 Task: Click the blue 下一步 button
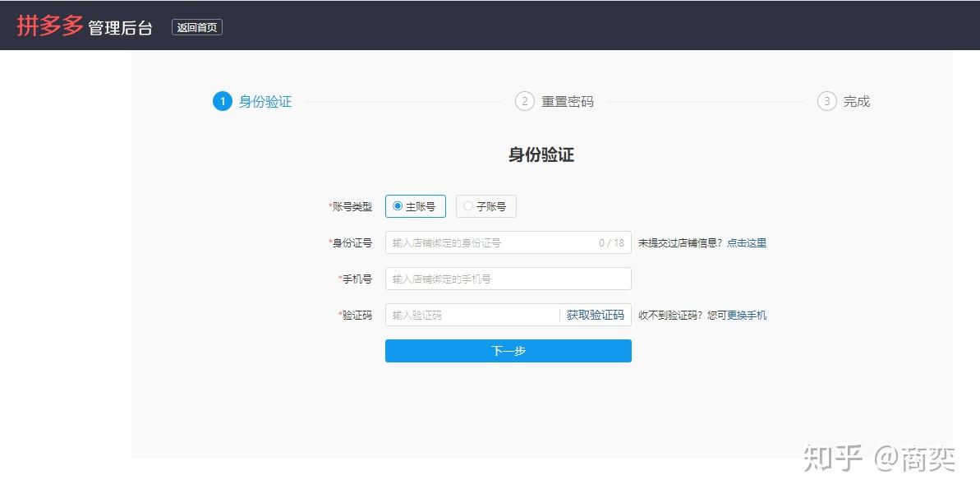tap(508, 351)
